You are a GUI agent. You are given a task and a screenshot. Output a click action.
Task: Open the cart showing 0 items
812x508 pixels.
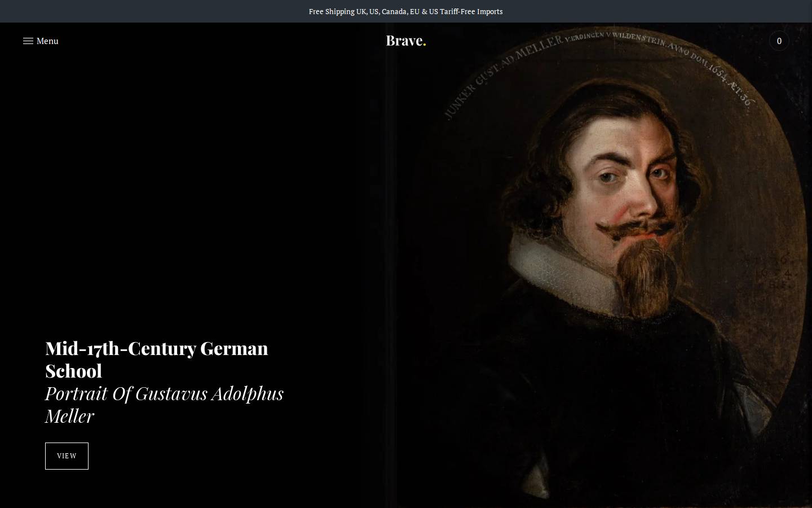(779, 41)
